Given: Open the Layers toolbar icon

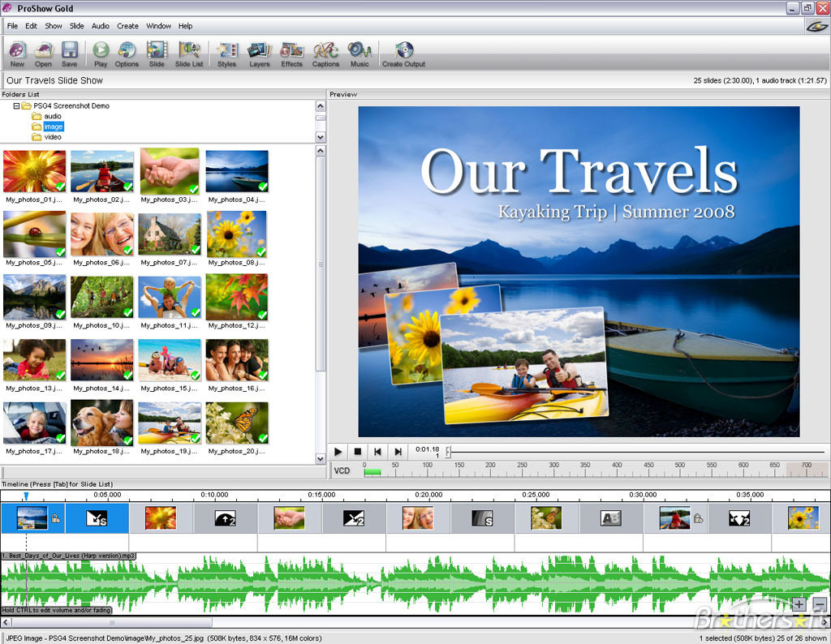Looking at the screenshot, I should [x=259, y=50].
